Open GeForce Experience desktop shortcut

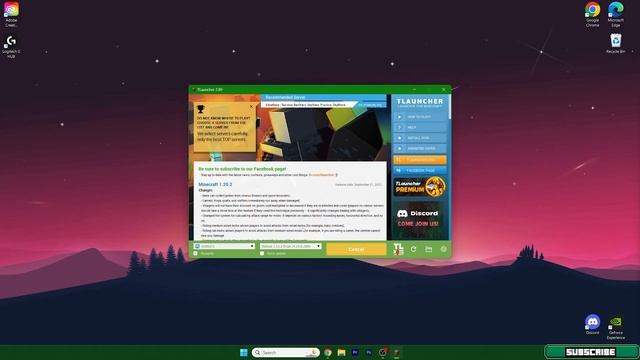[x=616, y=327]
